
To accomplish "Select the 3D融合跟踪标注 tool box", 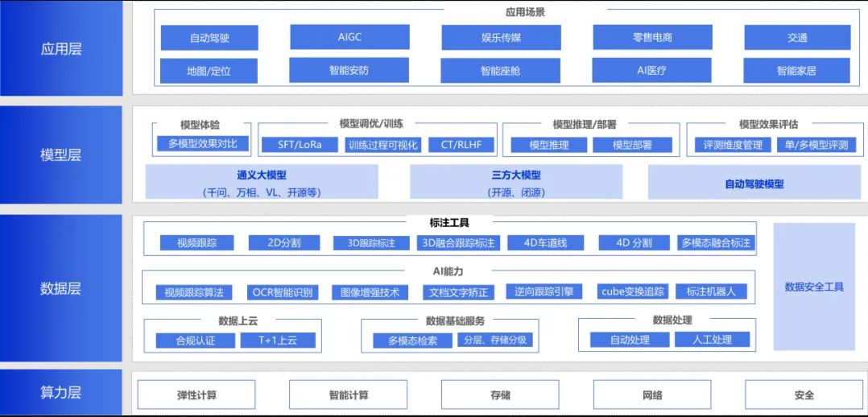I will [x=459, y=242].
